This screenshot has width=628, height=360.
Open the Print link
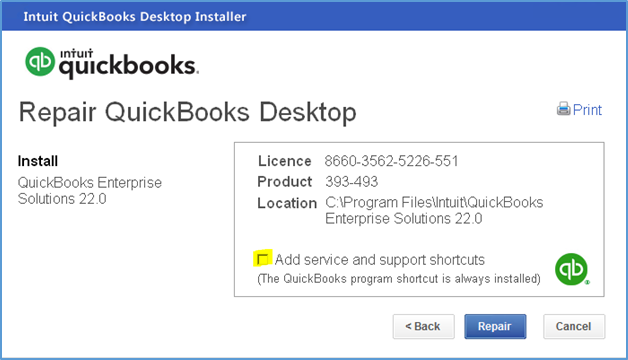click(587, 110)
